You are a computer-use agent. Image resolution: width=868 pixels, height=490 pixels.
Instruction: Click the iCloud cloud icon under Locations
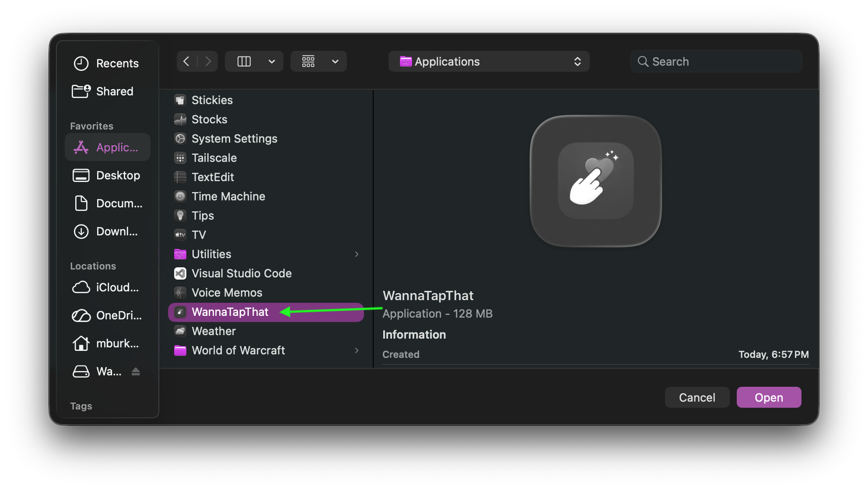click(x=81, y=287)
